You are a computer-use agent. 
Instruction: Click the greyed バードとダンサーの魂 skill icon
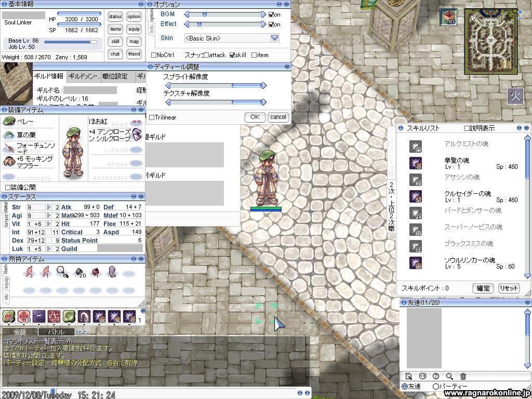[x=416, y=213]
